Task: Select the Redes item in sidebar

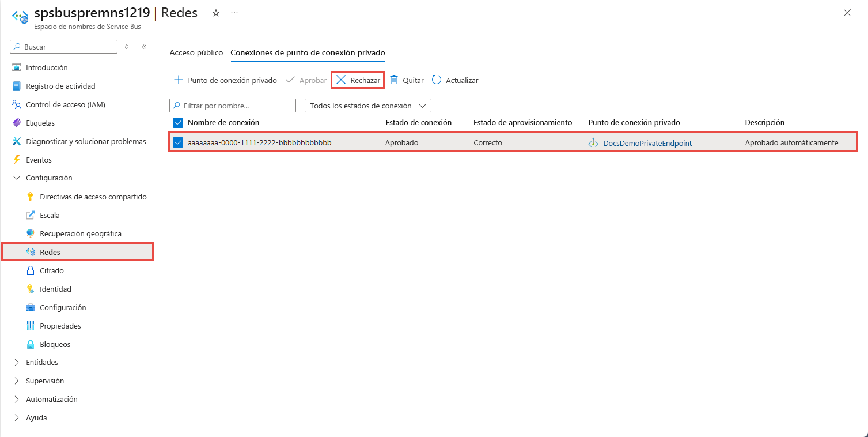Action: [77, 252]
